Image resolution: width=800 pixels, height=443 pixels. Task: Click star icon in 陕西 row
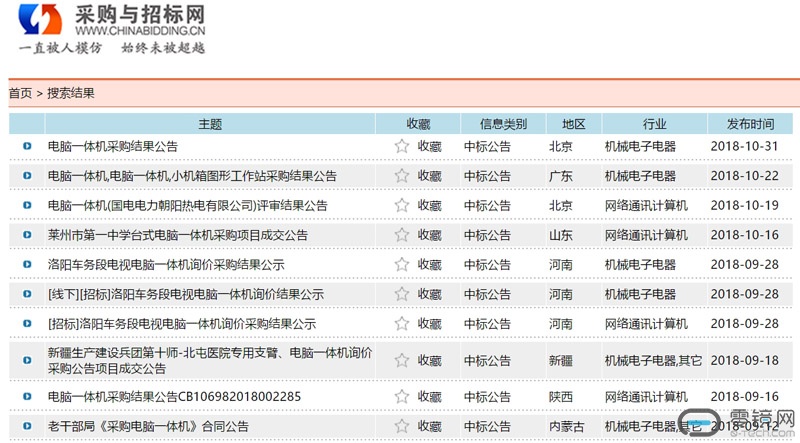(x=402, y=396)
